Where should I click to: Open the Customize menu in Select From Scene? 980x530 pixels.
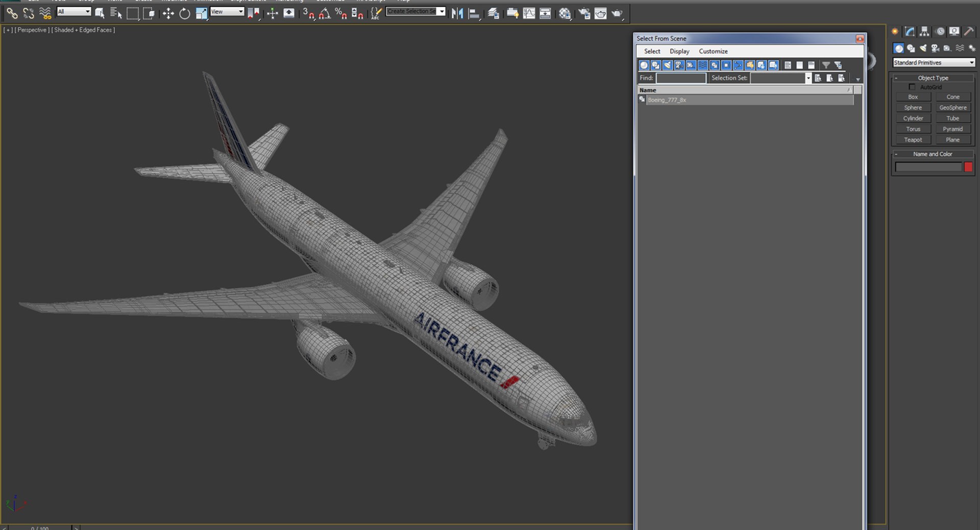coord(713,51)
